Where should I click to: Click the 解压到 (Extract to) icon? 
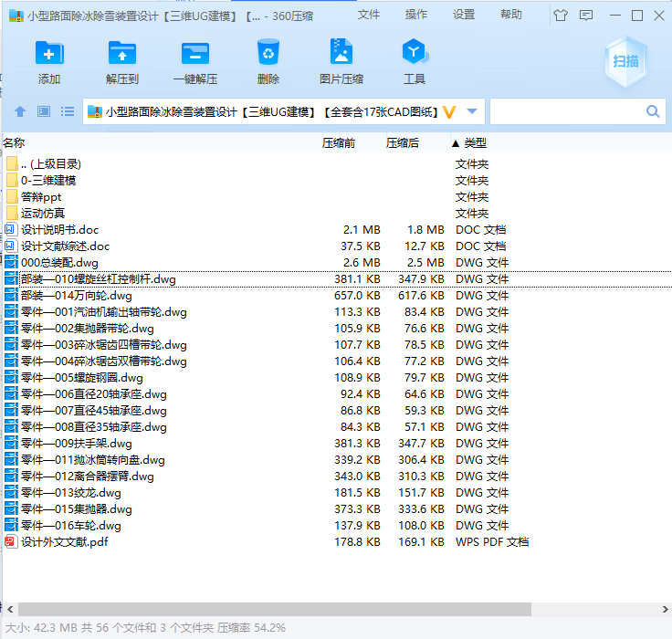122,53
